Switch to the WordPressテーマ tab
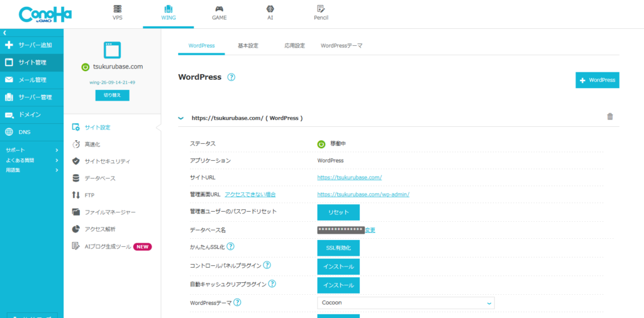 click(341, 45)
